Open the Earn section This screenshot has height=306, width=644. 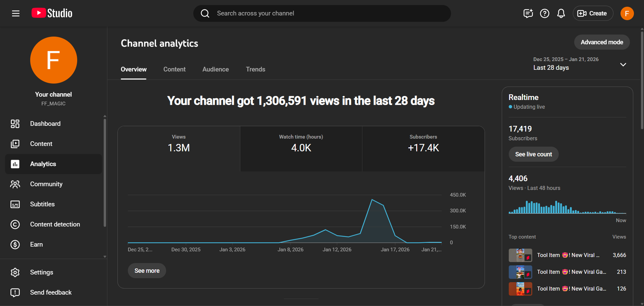click(x=36, y=245)
